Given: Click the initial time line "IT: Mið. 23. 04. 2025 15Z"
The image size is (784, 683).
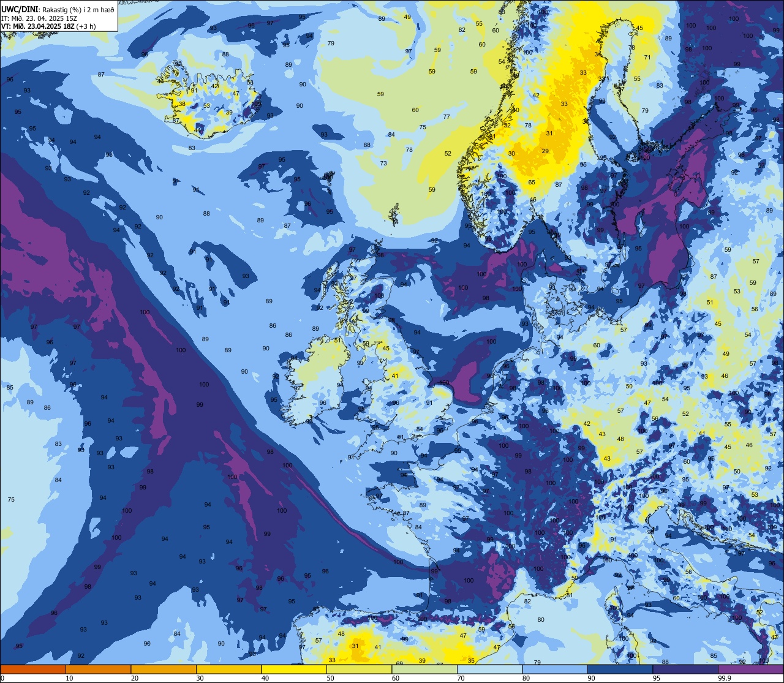Looking at the screenshot, I should click(39, 18).
